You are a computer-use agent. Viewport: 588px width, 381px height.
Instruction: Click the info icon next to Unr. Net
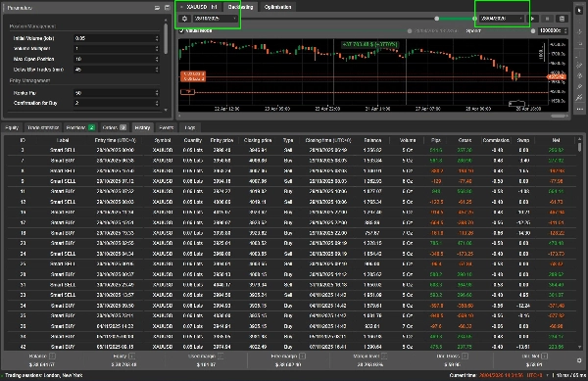tap(545, 356)
